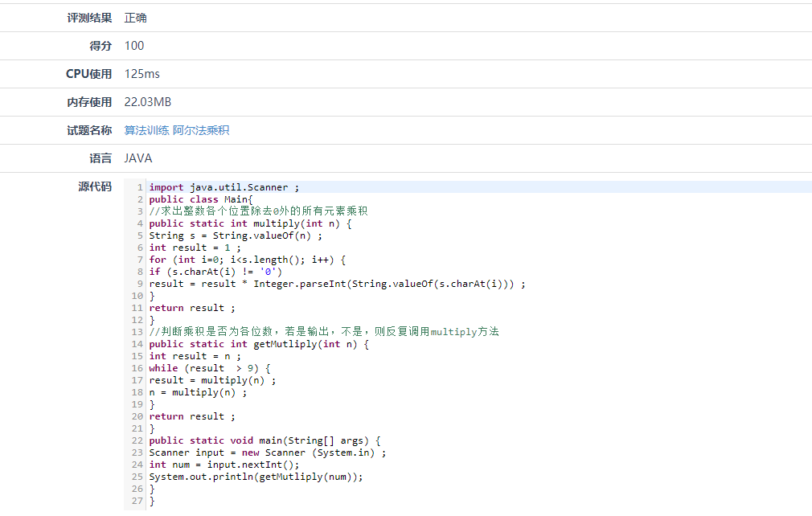
Task: Click the String s = String.valueOf(n) line
Action: coord(236,235)
